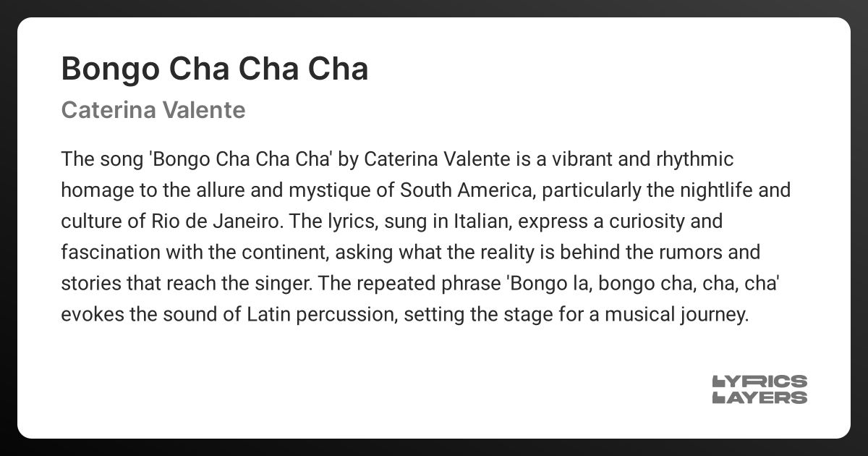The image size is (868, 456).
Task: Open the Caterina Valente artist name
Action: click(x=153, y=110)
